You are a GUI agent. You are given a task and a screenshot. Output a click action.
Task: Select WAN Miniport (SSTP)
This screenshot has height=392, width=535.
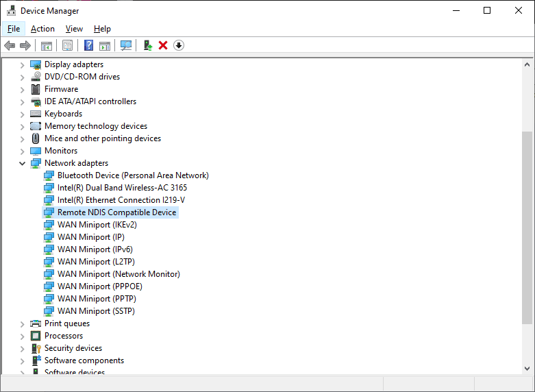tap(96, 310)
